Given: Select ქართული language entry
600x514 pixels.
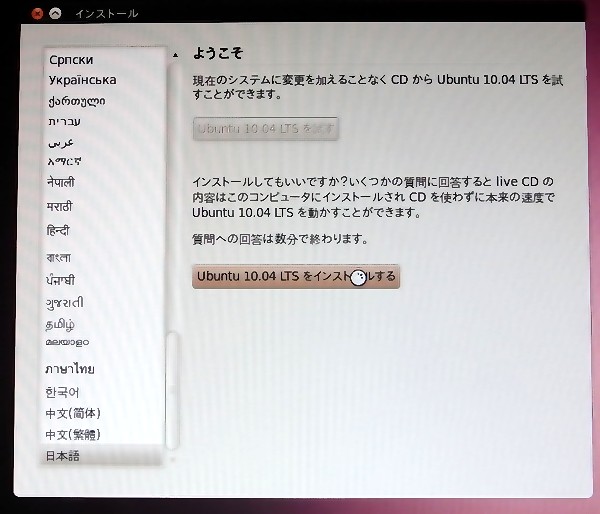Looking at the screenshot, I should (77, 101).
